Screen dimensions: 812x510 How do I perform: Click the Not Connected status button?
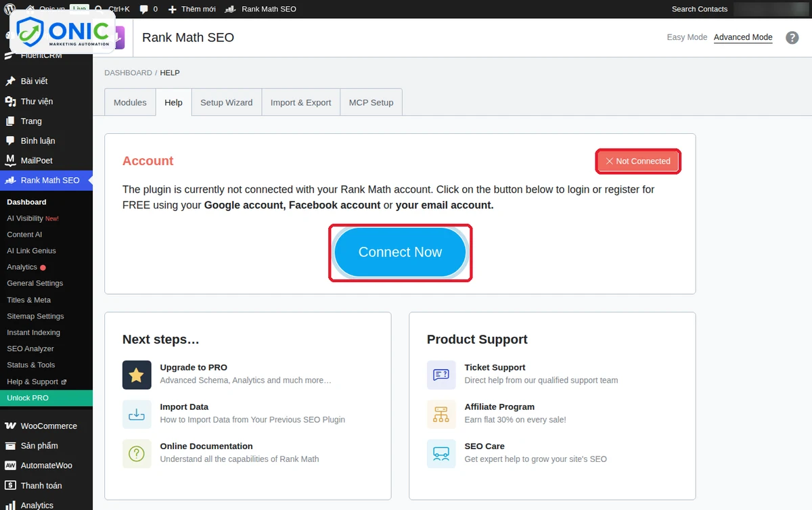point(638,161)
